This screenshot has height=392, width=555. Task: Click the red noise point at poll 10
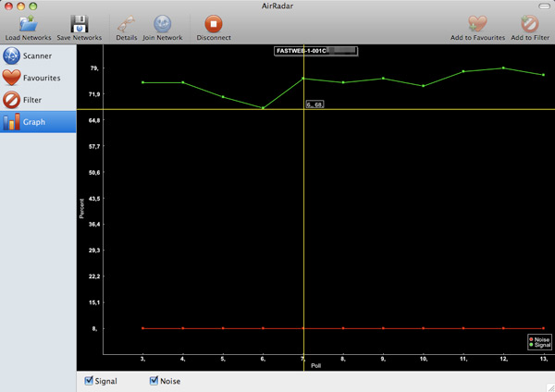424,328
